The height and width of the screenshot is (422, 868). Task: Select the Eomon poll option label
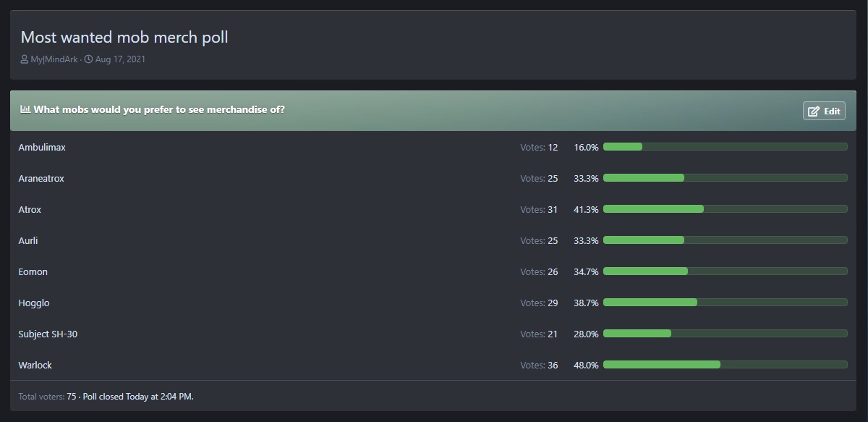point(33,272)
